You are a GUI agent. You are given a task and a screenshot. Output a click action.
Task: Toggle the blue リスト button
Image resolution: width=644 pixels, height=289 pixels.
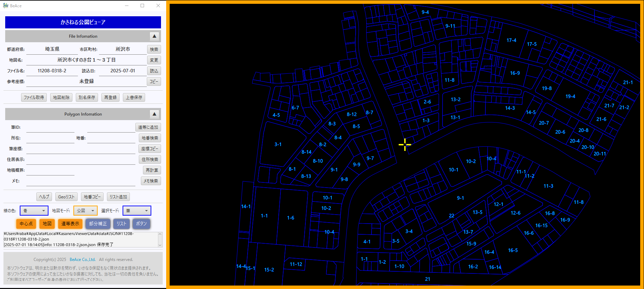[x=122, y=224]
